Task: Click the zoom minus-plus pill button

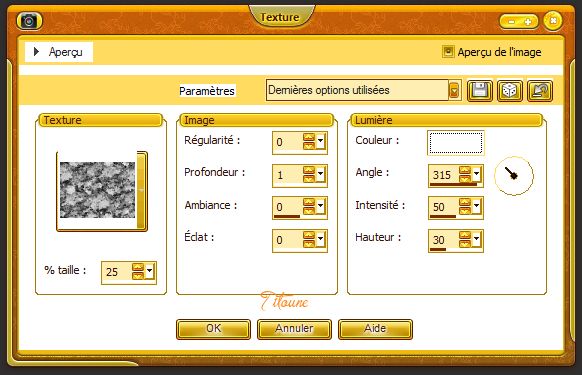Action: (519, 22)
